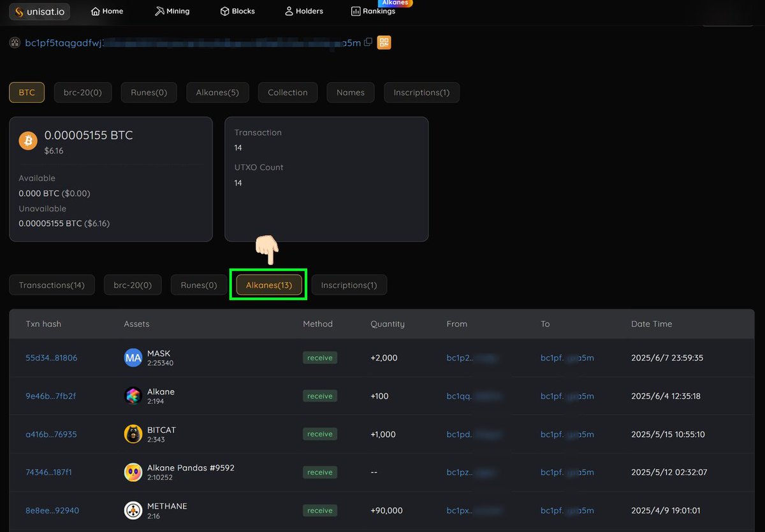This screenshot has height=532, width=765.
Task: Click the orange Bitcoin icon
Action: click(28, 141)
